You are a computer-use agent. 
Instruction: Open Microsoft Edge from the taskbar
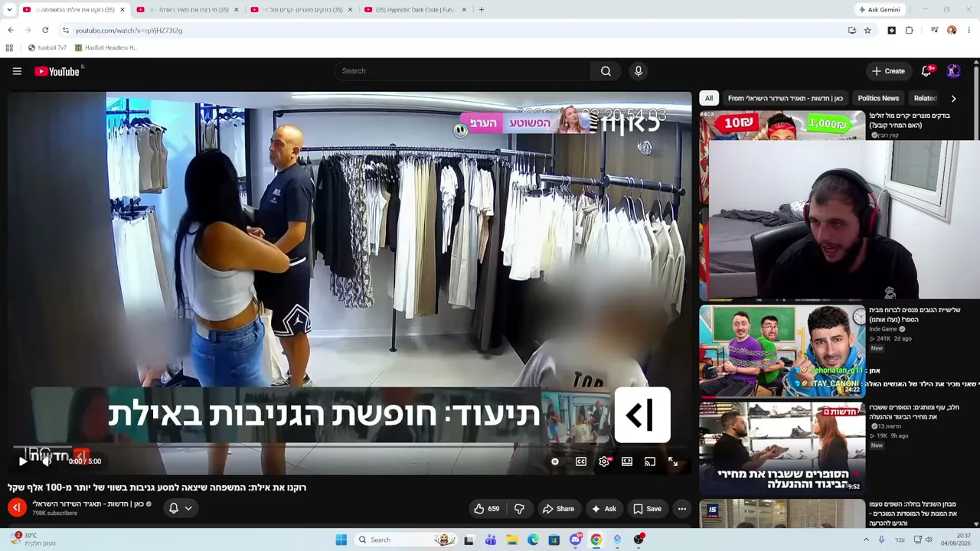coord(533,540)
